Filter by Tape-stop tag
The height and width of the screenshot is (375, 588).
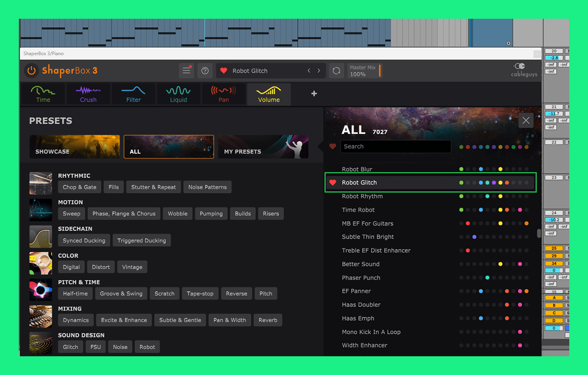[x=200, y=293]
